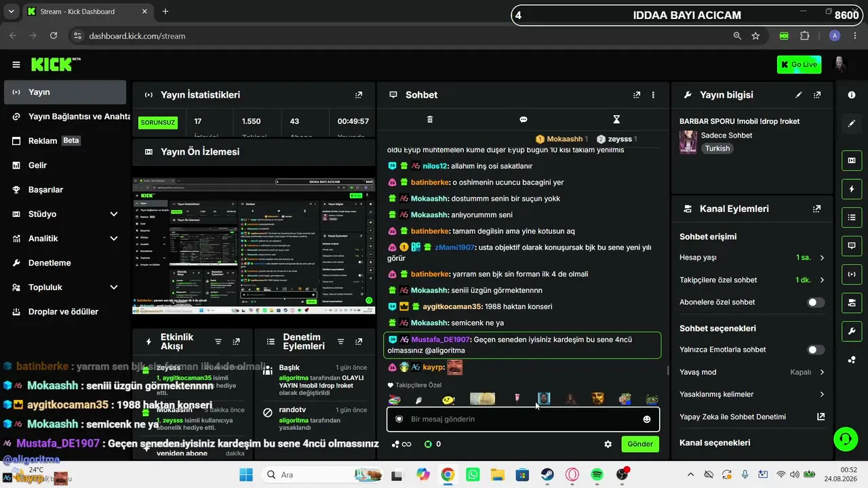Image resolution: width=868 pixels, height=488 pixels.
Task: Open WhatsApp from the taskbar
Action: coord(473,474)
